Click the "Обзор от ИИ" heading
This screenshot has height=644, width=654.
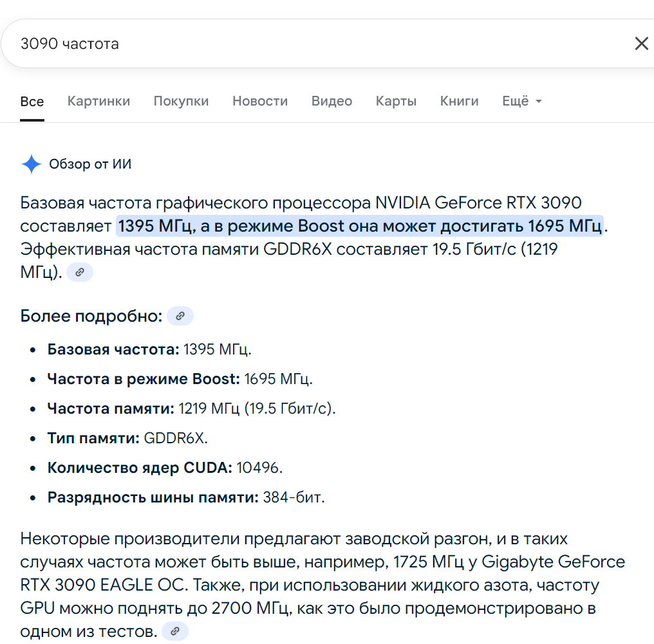(90, 164)
